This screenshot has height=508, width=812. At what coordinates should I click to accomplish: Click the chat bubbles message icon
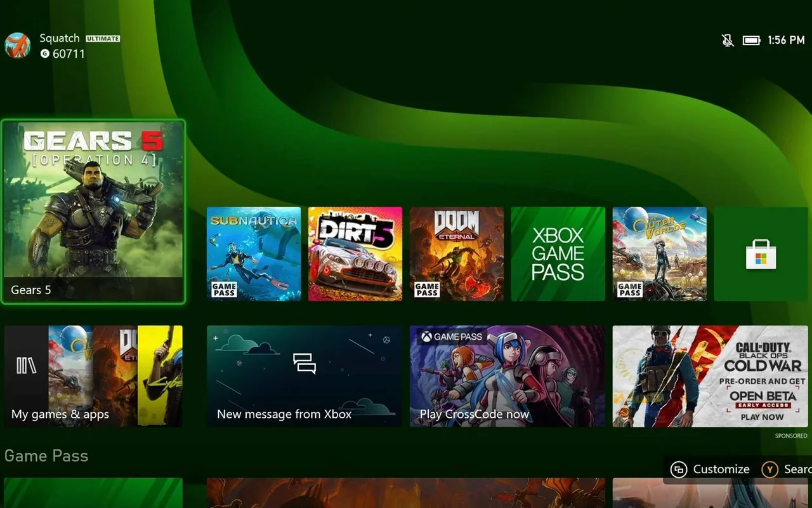[x=304, y=363]
